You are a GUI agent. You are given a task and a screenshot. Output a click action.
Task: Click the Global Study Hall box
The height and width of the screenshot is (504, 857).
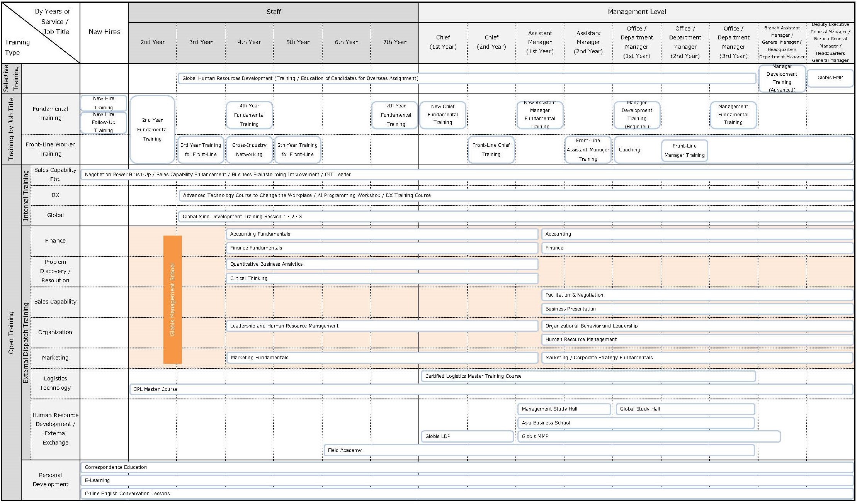tap(685, 409)
